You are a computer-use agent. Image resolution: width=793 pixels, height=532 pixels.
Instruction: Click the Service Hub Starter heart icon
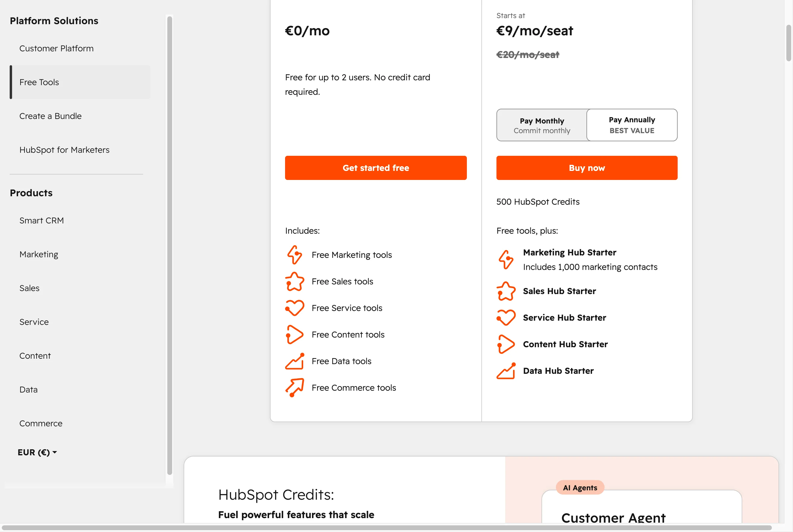click(506, 318)
